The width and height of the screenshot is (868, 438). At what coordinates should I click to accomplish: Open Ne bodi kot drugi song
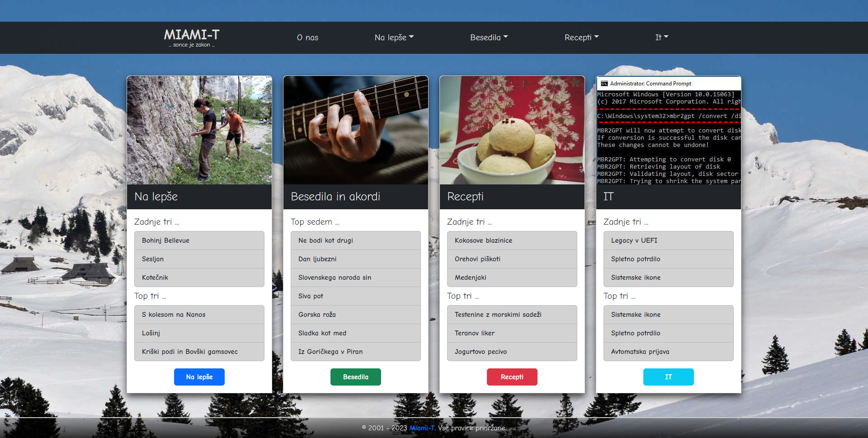point(356,240)
